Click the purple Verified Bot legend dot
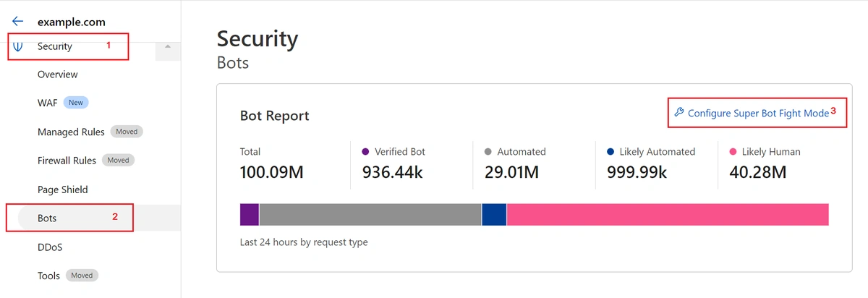The image size is (868, 298). click(x=365, y=152)
